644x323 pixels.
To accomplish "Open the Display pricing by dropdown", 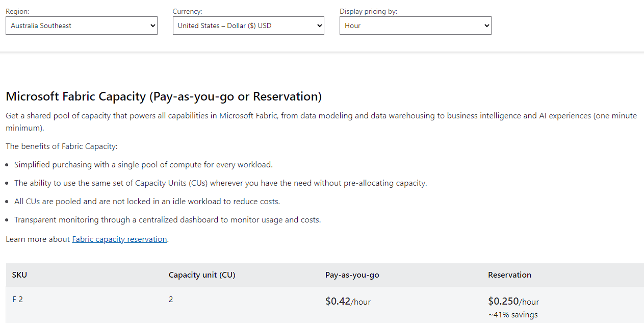I will tap(415, 26).
